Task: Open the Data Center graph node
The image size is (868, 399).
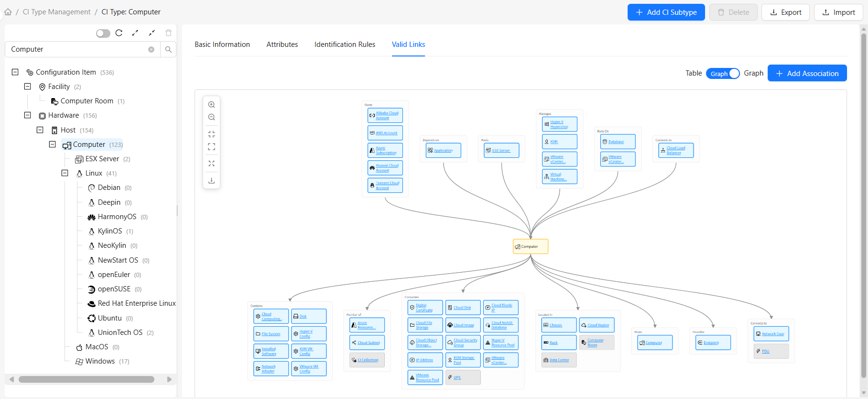Action: (559, 360)
